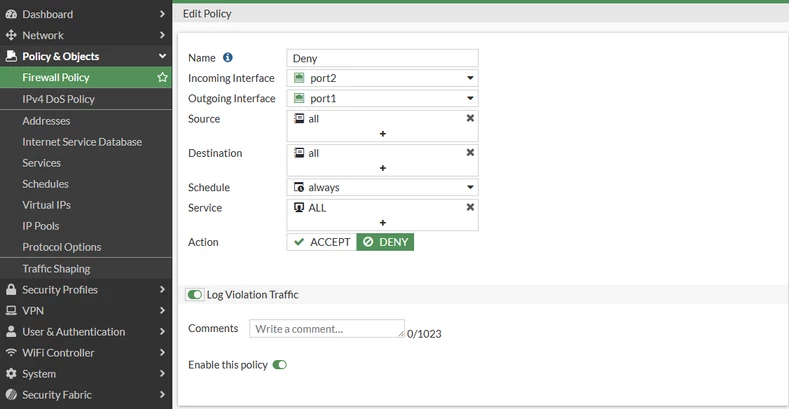The width and height of the screenshot is (789, 409).
Task: Remove the 'all' Source entry
Action: tap(470, 118)
